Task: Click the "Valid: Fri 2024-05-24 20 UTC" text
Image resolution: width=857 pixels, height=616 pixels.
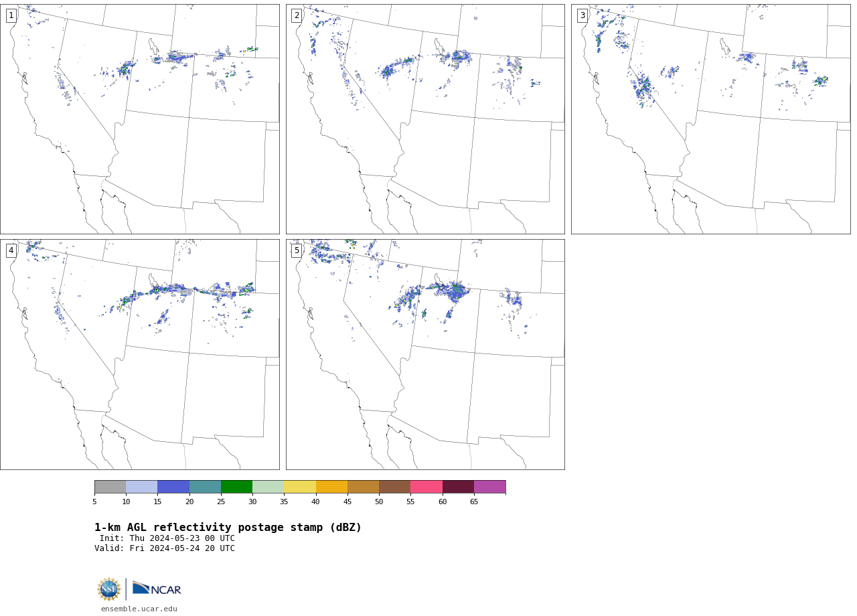Action: 165,548
